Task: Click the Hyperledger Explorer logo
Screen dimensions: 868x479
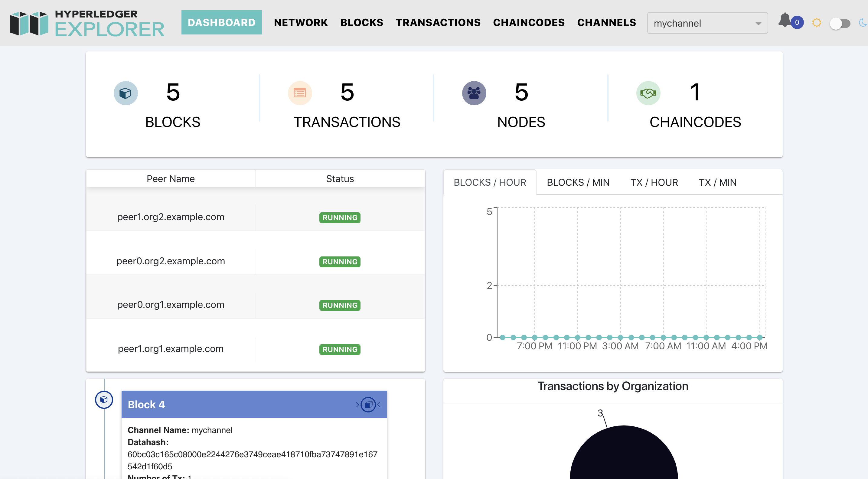Action: pos(87,23)
